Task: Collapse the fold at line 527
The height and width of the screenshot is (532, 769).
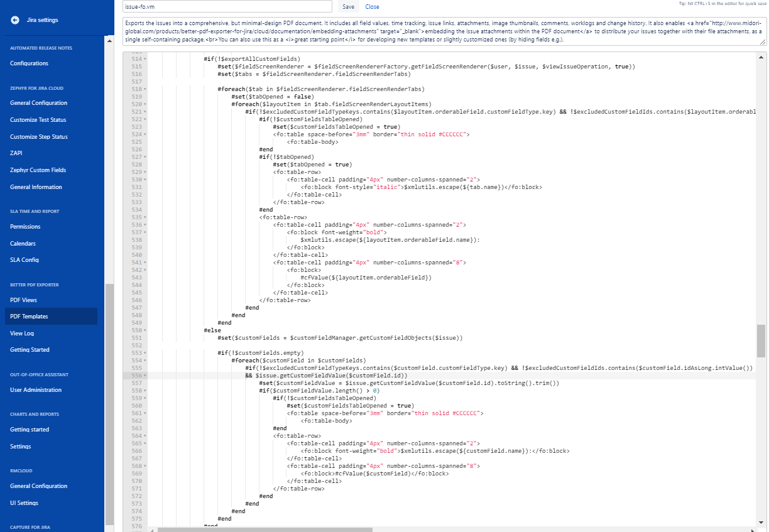Action: [x=145, y=157]
